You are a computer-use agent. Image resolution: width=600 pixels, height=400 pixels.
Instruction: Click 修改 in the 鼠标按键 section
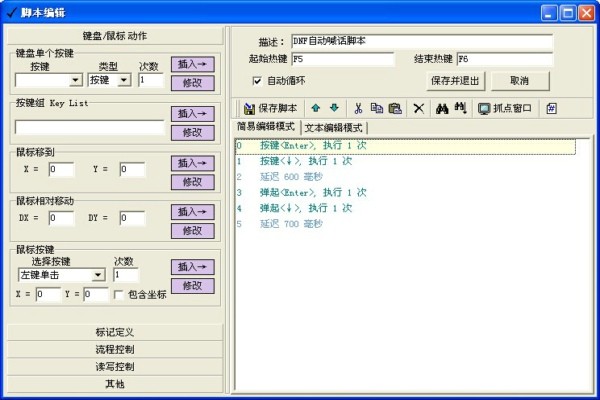[x=192, y=286]
